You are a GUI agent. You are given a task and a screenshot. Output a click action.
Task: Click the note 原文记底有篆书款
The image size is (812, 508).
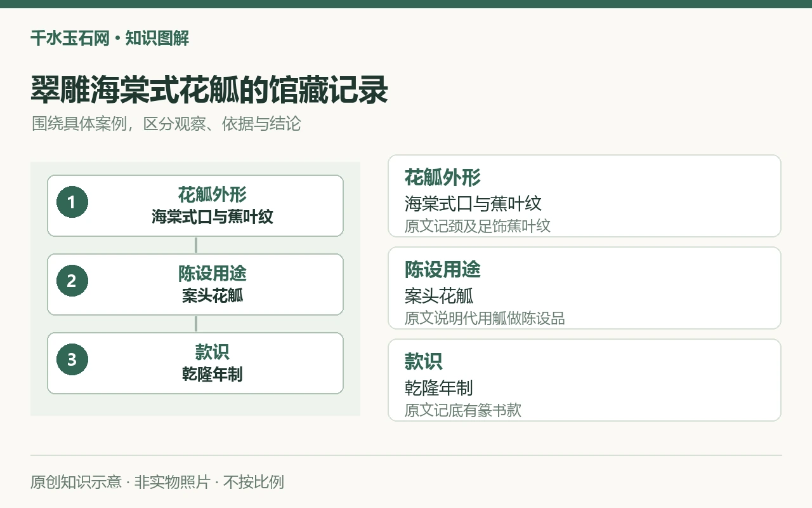(463, 410)
